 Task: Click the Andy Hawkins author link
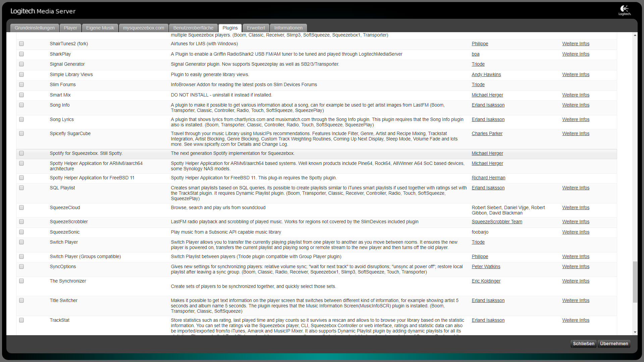tap(486, 74)
